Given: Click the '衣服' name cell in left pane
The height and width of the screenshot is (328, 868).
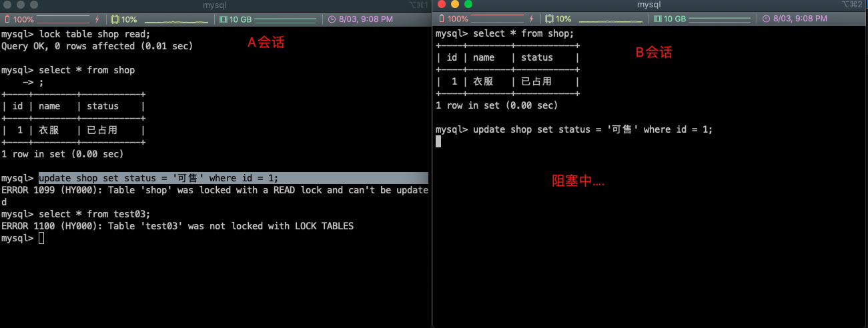Looking at the screenshot, I should pyautogui.click(x=49, y=130).
